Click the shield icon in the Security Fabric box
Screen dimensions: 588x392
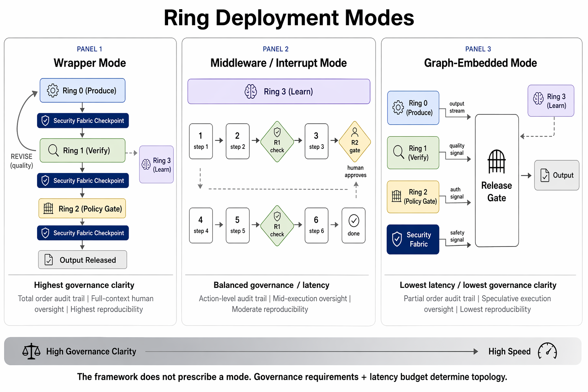(397, 239)
